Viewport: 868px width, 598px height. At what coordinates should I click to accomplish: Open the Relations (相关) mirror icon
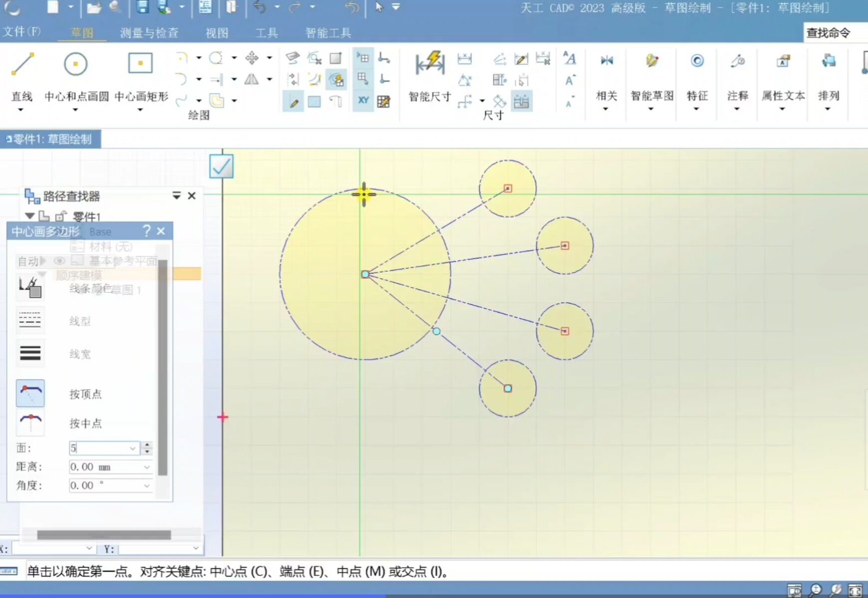point(606,61)
